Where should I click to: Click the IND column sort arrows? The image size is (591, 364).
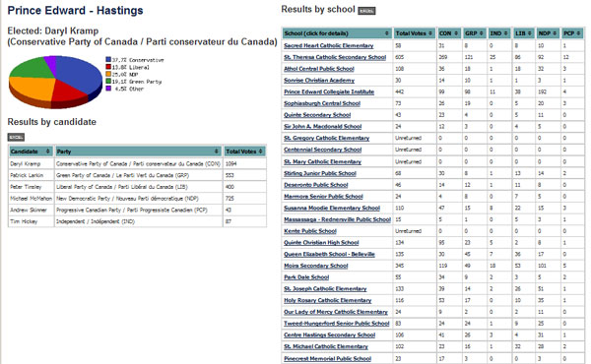click(506, 33)
